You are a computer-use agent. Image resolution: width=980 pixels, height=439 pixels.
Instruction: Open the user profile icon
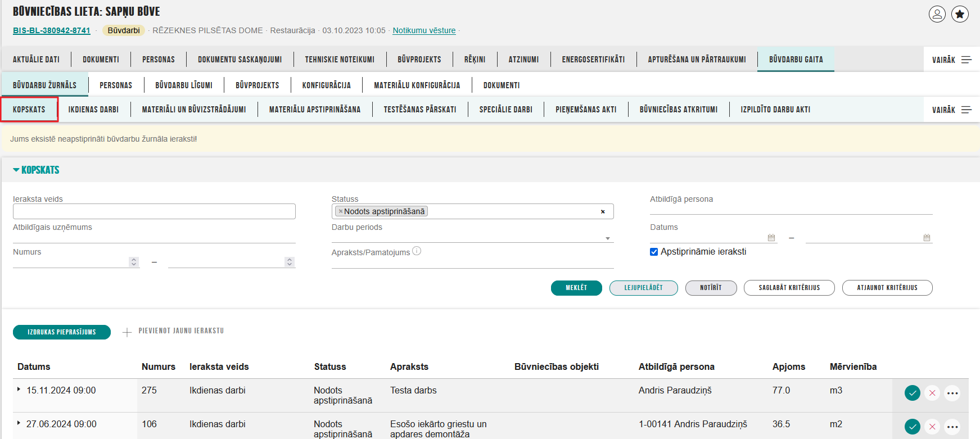point(937,14)
